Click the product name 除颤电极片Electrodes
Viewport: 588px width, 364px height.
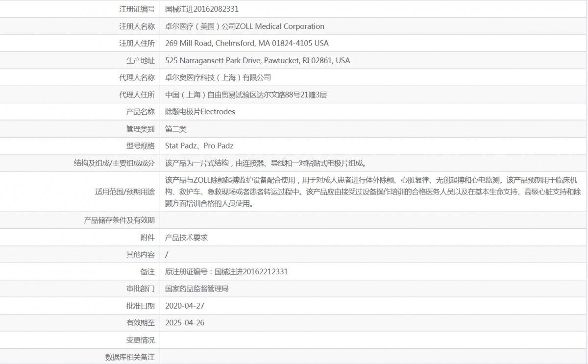(200, 112)
